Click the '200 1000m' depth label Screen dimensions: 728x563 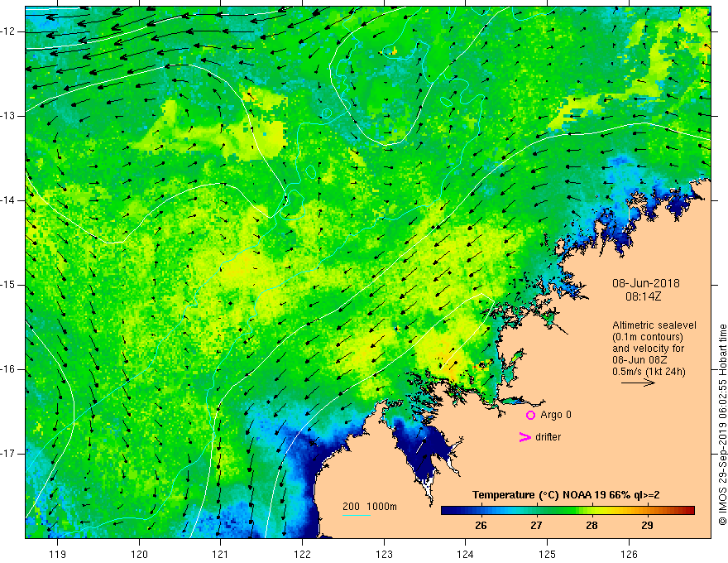click(370, 507)
